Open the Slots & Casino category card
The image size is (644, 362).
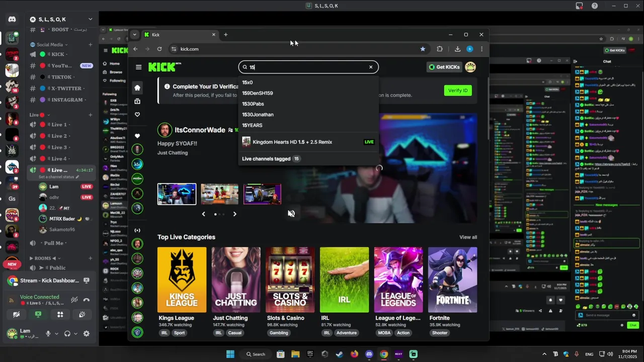coord(290,280)
